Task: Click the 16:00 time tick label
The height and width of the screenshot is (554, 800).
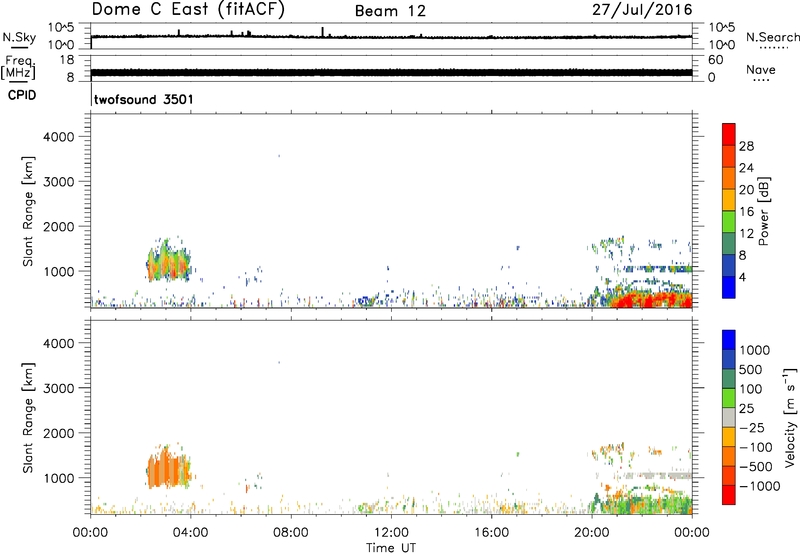Action: click(x=491, y=533)
